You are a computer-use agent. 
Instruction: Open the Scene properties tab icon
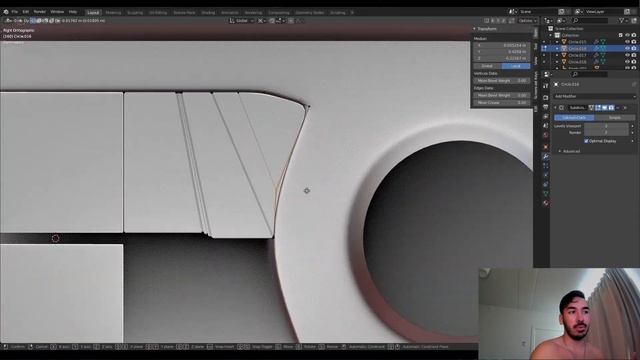point(546,126)
